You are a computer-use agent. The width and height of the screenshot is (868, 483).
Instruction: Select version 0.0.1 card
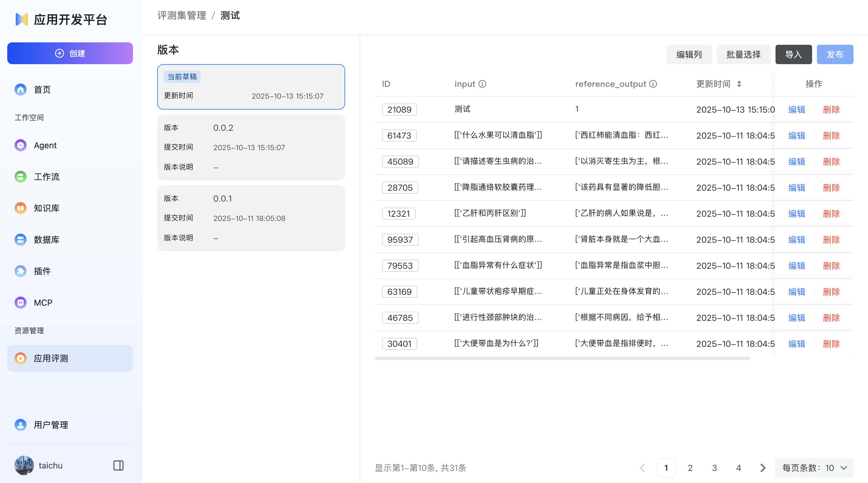click(251, 218)
